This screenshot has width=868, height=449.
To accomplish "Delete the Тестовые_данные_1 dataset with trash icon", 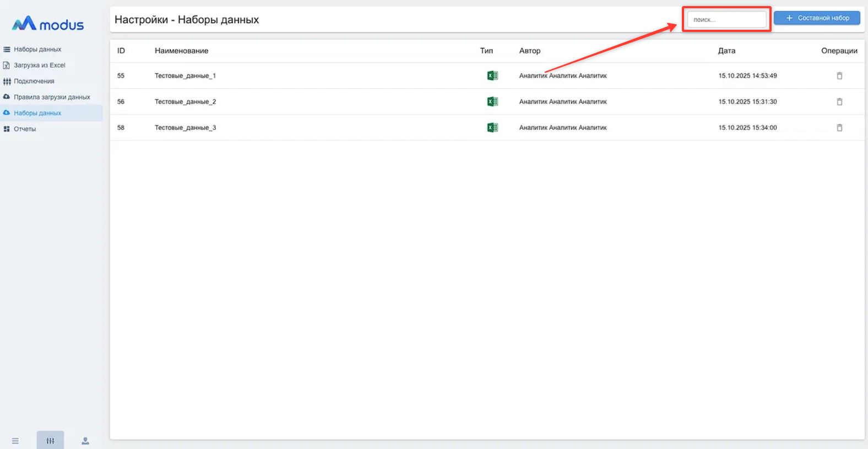I will (839, 76).
